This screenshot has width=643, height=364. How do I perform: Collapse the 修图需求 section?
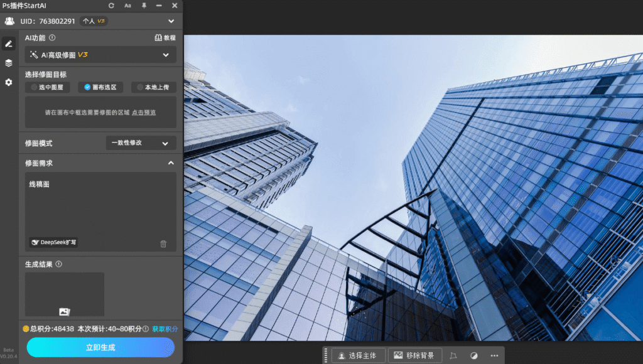tap(171, 163)
